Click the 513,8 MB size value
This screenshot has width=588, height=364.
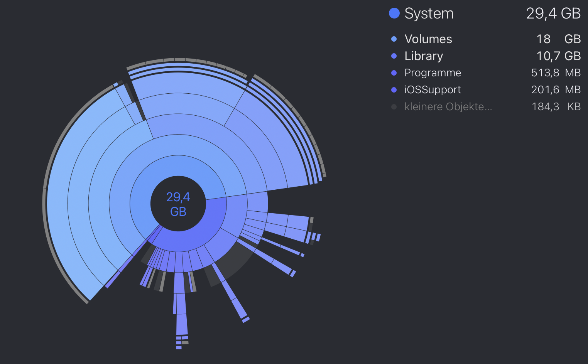tap(556, 73)
